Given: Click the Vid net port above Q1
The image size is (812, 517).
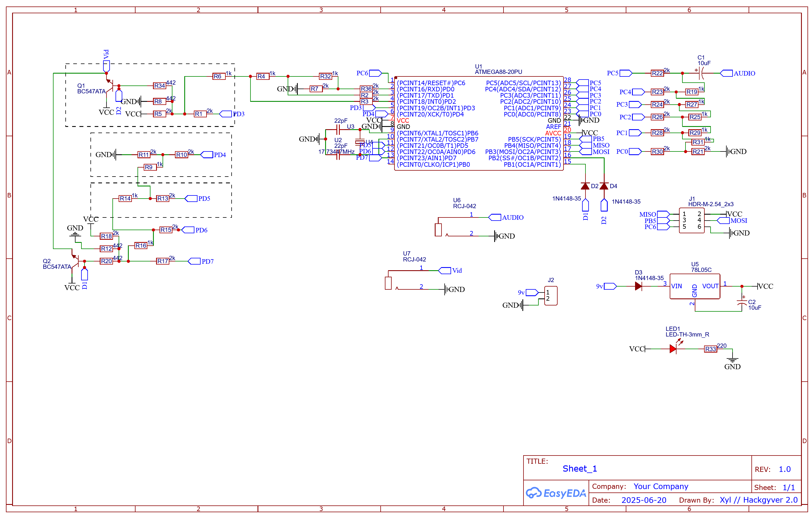Looking at the screenshot, I should pos(106,65).
